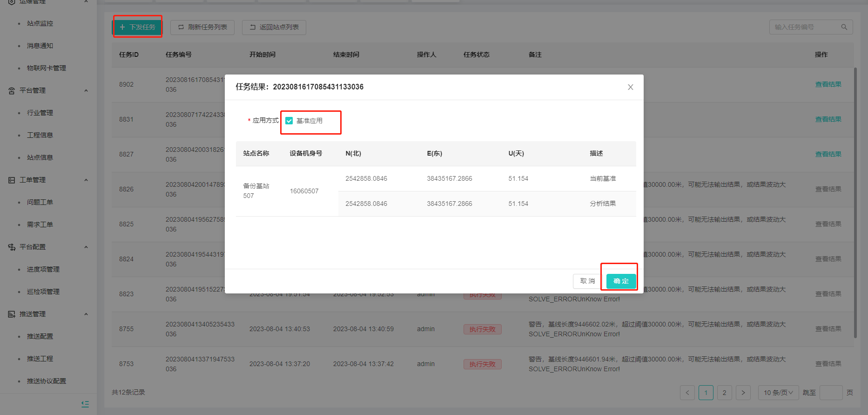Viewport: 868px width, 415px height.
Task: Click the 推送管理 section icon
Action: [12, 314]
